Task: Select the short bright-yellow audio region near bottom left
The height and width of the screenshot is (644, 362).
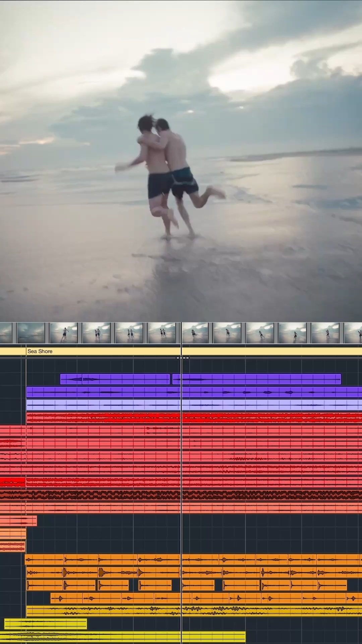Action: tap(46, 624)
